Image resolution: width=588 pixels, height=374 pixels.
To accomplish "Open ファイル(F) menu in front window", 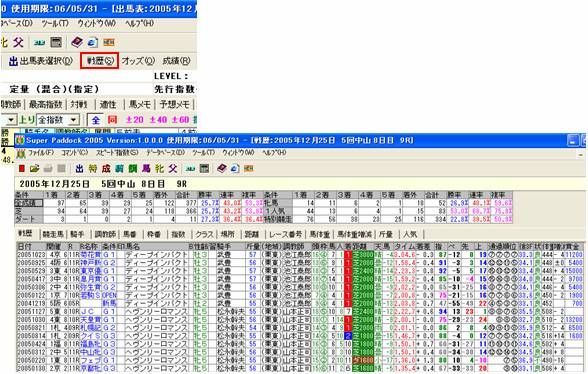I will tap(40, 153).
